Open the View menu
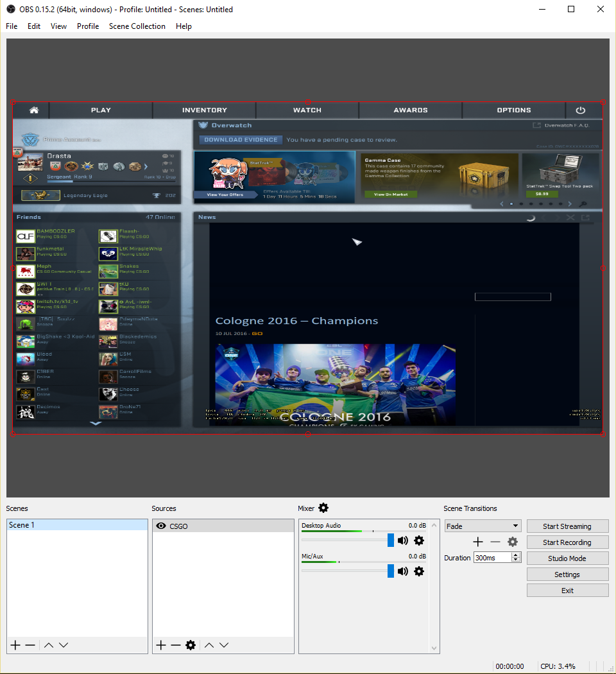Screen dimensions: 616x674 pyautogui.click(x=58, y=26)
